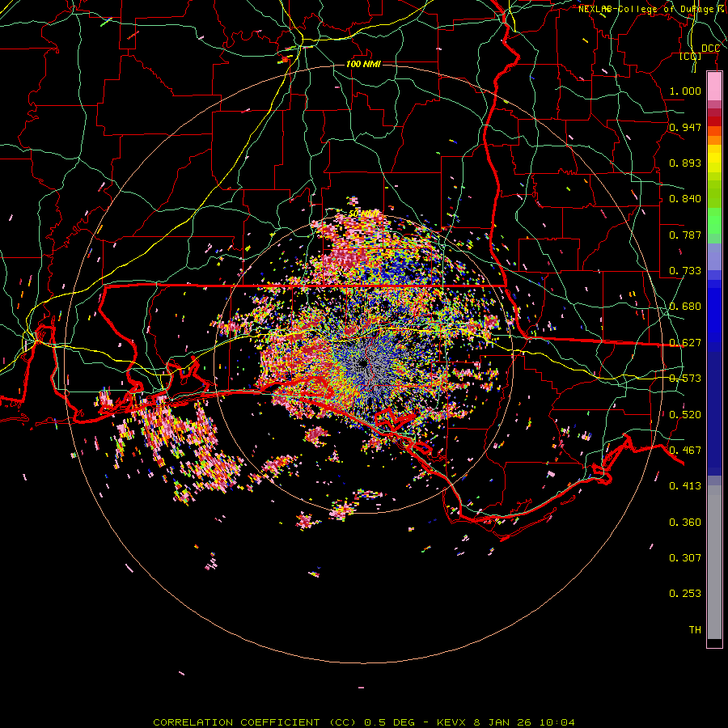Click the gray low-value color bar segment

point(714,562)
